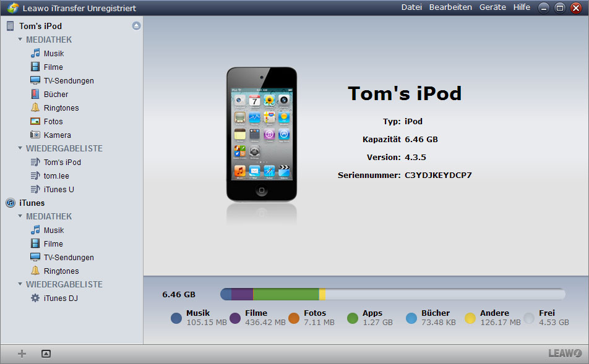This screenshot has width=589, height=364.
Task: Collapse the iPod MEDIATHEK section
Action: click(x=20, y=40)
